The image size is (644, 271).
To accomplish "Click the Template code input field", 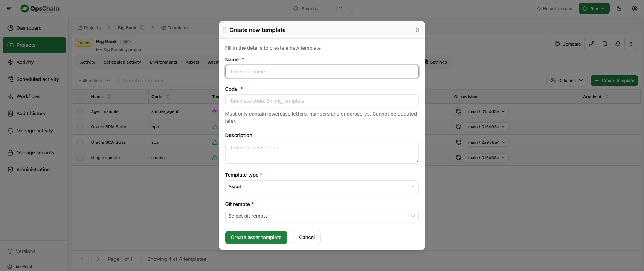I will pos(322,101).
